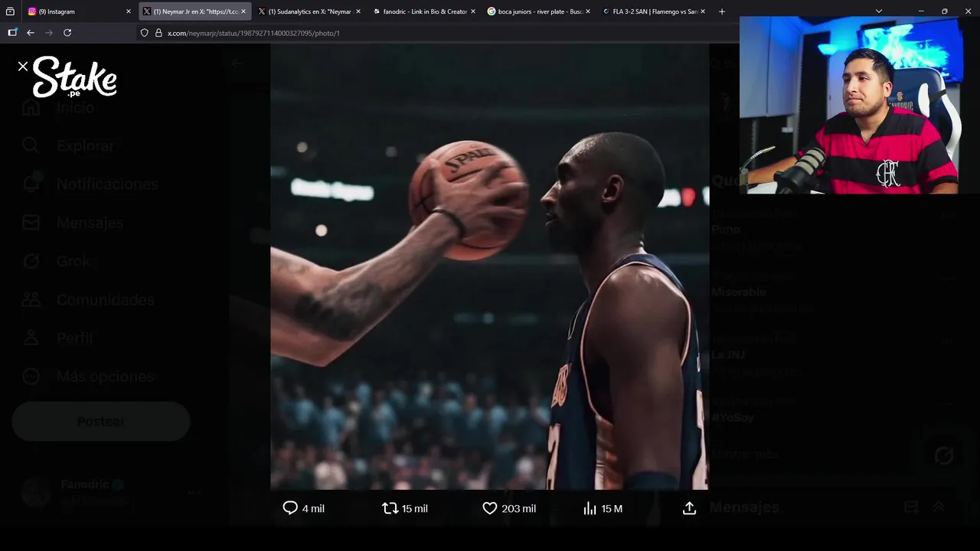Expand the list all tabs chevron

[x=879, y=11]
